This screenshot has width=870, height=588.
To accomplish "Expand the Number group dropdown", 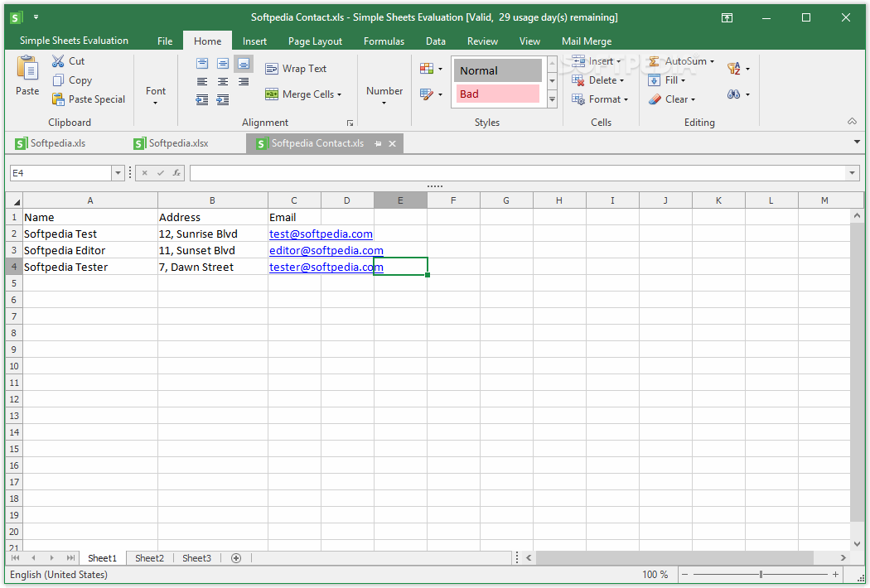I will [x=384, y=95].
